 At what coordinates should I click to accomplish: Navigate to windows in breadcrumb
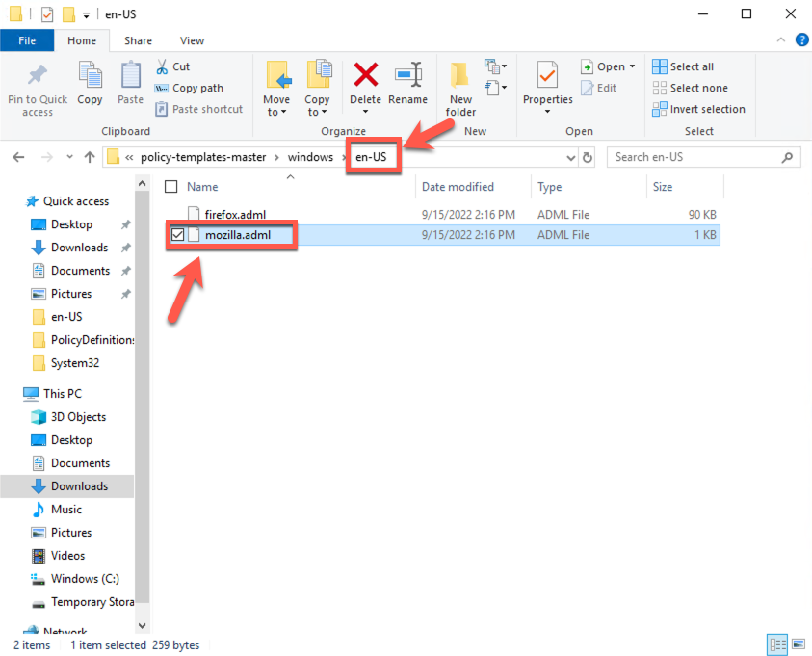pos(311,157)
